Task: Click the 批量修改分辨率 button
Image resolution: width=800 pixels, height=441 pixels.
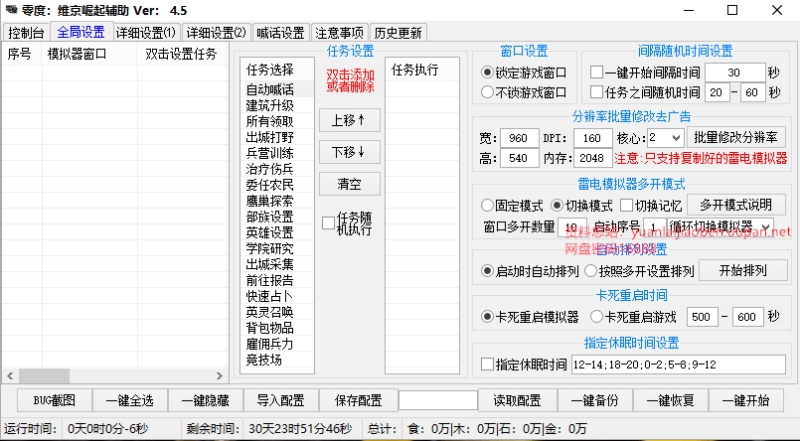Action: (x=736, y=137)
